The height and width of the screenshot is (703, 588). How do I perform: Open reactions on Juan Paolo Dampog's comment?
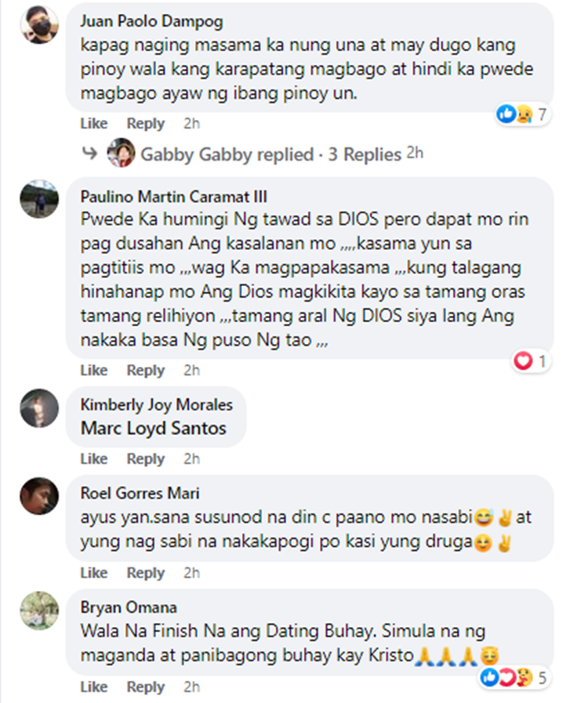[522, 114]
